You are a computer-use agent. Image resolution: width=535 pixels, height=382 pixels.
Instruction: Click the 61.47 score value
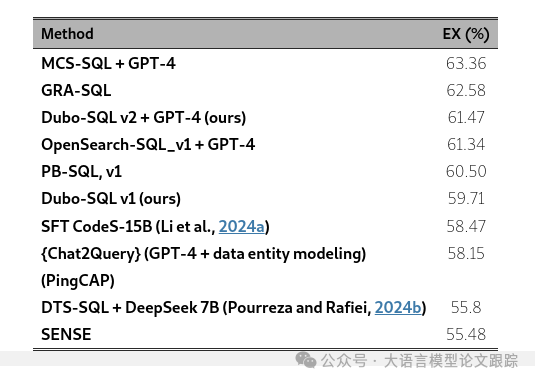[466, 118]
